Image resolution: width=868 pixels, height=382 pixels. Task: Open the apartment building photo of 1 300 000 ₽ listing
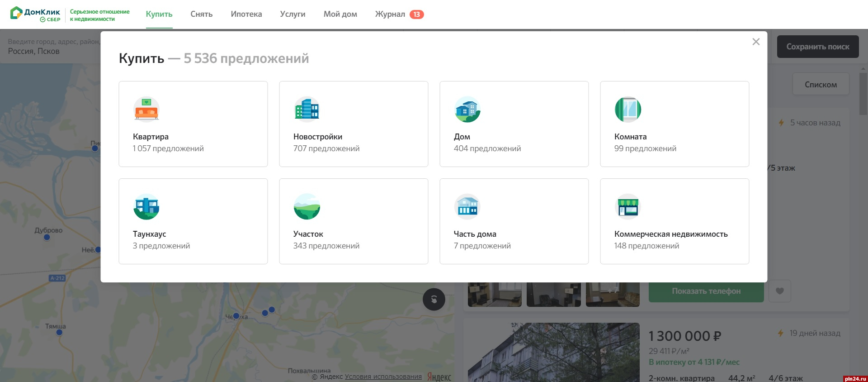553,352
